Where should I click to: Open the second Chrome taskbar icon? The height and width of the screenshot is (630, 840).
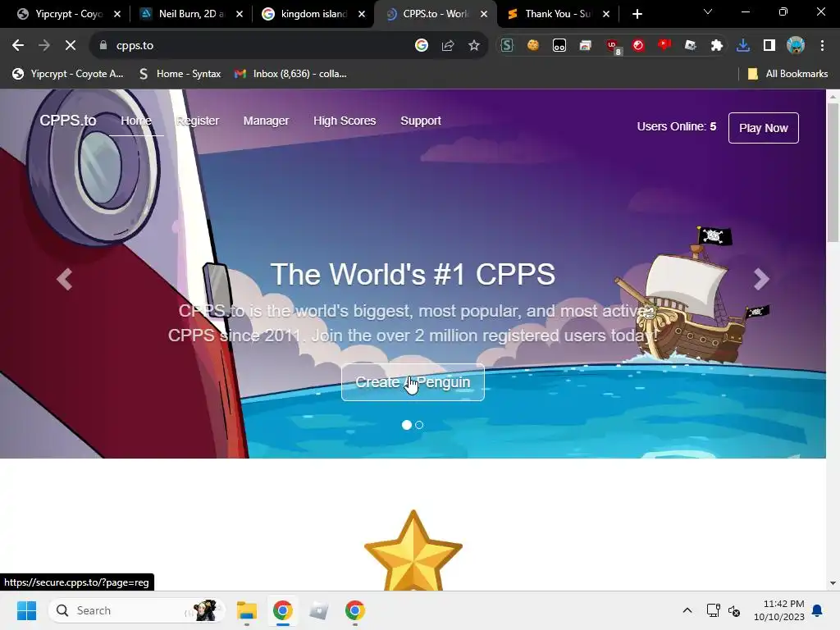(354, 610)
